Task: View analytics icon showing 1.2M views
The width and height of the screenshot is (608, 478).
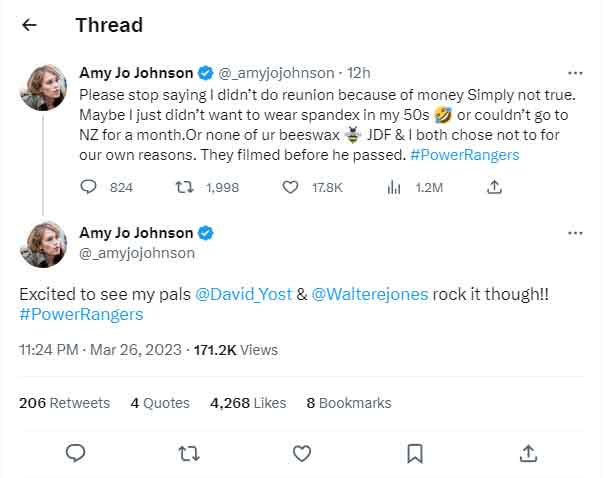Action: click(x=394, y=188)
